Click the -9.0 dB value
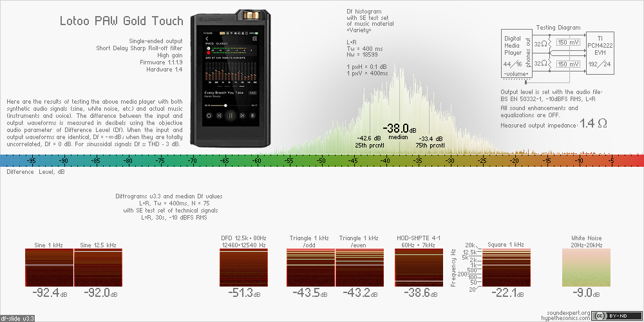This screenshot has width=644, height=322. 587,293
